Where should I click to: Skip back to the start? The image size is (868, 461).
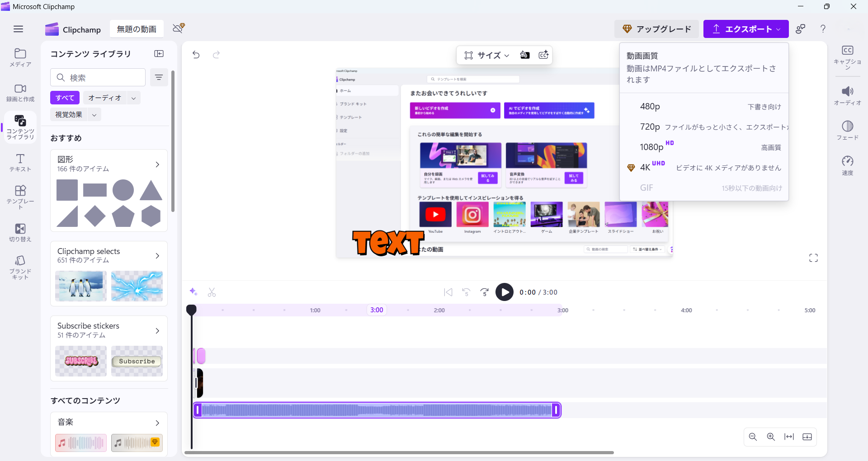(x=448, y=292)
